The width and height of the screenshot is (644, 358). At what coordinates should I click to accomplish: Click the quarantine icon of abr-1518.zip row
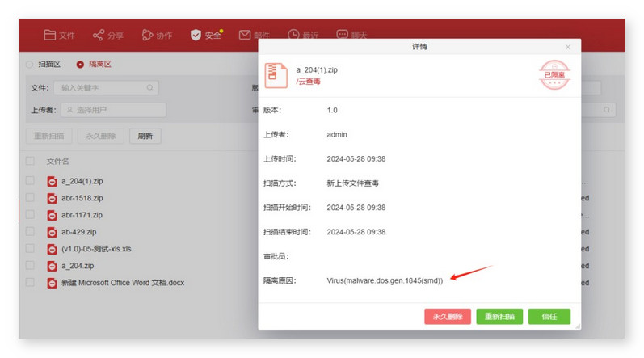[x=52, y=198]
